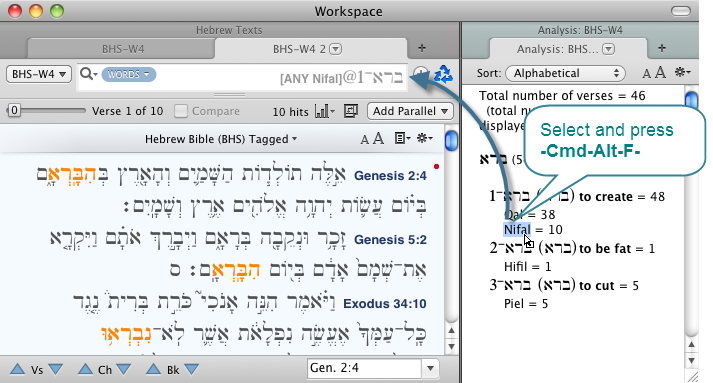Open the gear settings menu in Hebrew pane

coord(425,138)
